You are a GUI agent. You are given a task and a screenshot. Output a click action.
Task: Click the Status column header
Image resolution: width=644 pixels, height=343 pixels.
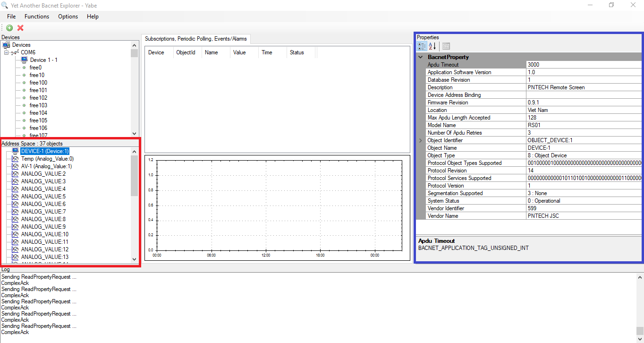[297, 52]
